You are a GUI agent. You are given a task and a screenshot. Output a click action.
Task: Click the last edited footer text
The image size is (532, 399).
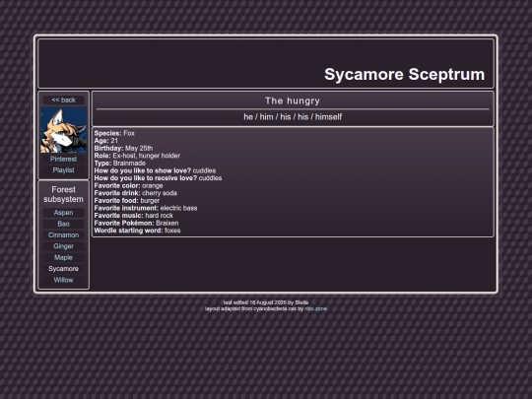point(266,302)
